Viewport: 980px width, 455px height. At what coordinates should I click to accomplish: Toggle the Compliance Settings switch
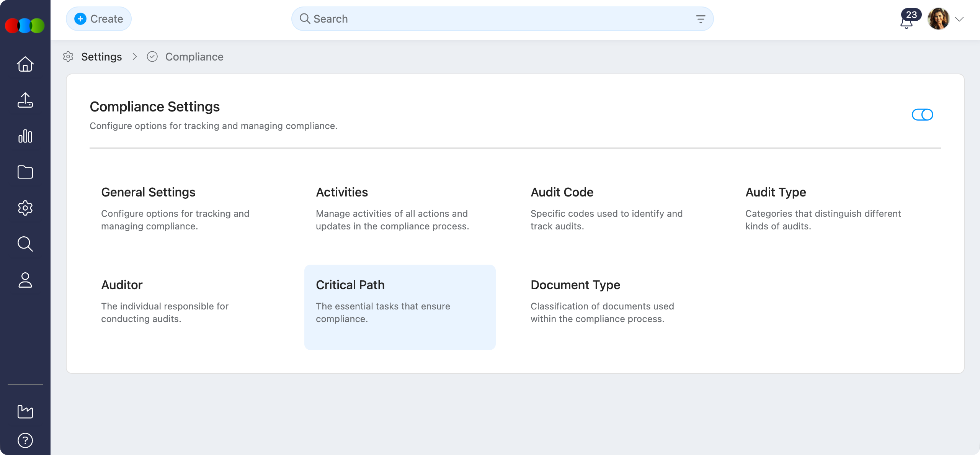[923, 114]
